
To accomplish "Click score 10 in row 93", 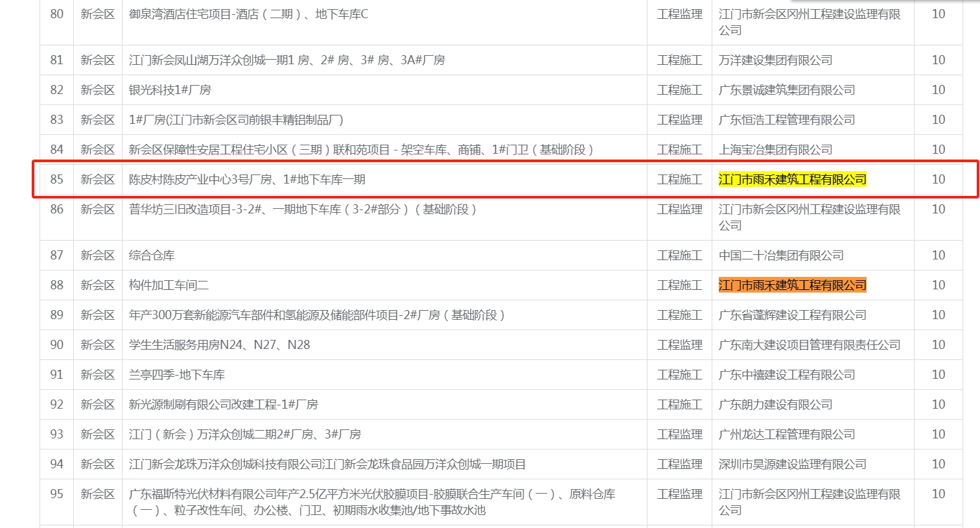I will pyautogui.click(x=939, y=435).
